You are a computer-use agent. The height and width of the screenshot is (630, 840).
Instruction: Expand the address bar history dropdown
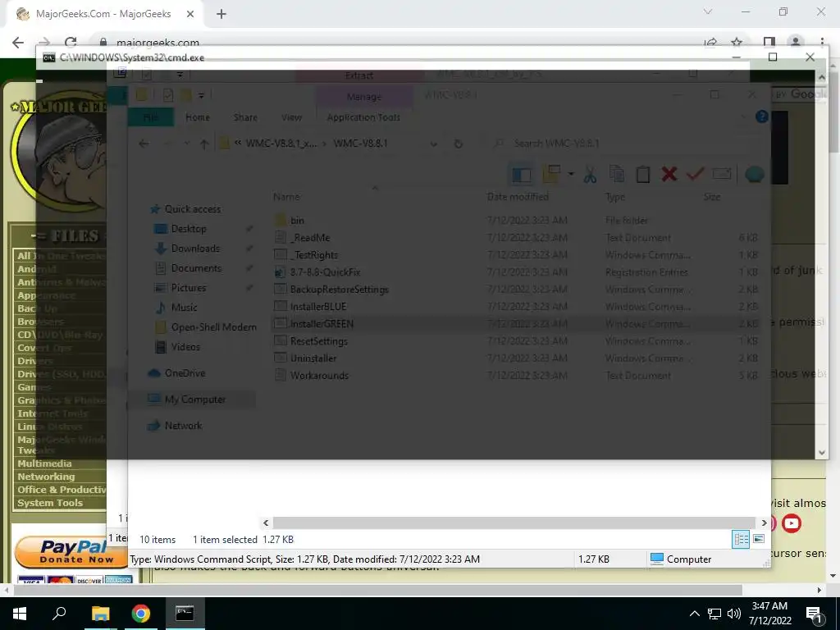point(433,144)
